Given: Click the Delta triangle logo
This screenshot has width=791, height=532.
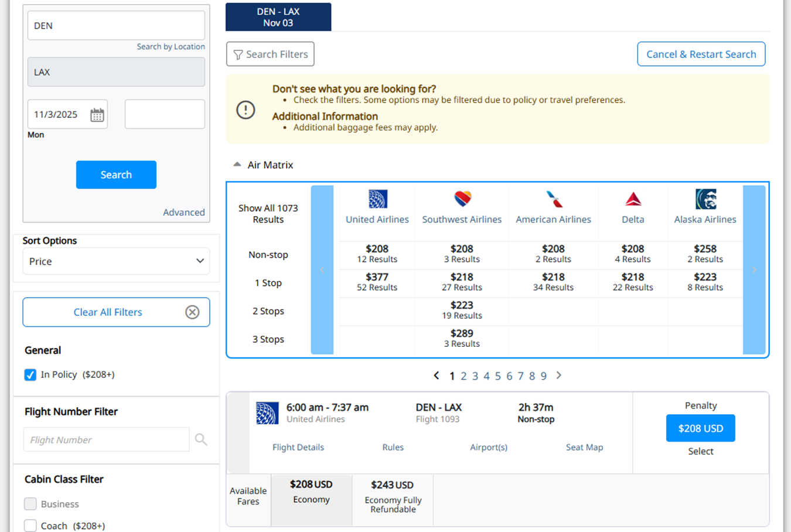Looking at the screenshot, I should tap(633, 199).
